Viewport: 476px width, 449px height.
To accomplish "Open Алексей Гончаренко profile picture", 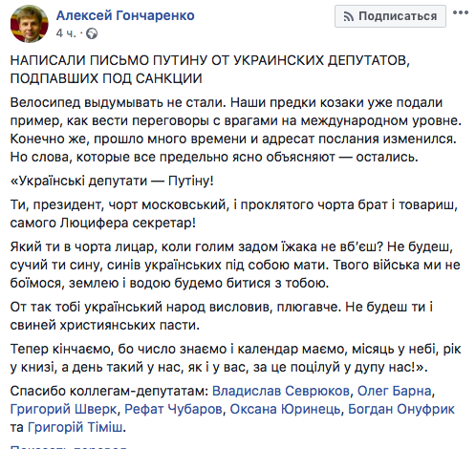I will [x=30, y=24].
